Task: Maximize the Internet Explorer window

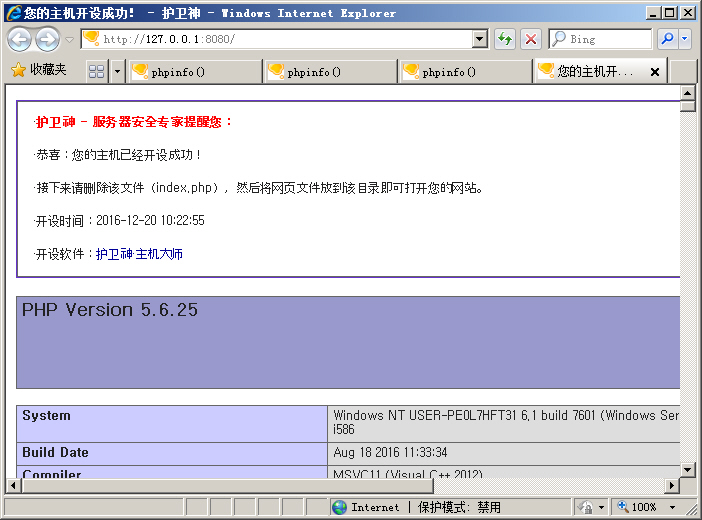Action: (x=670, y=13)
